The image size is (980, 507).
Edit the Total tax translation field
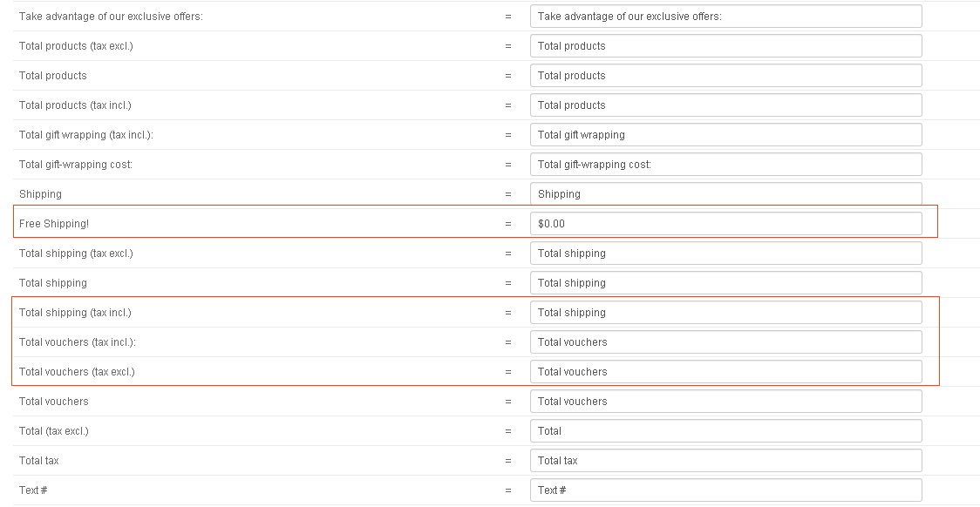(725, 461)
